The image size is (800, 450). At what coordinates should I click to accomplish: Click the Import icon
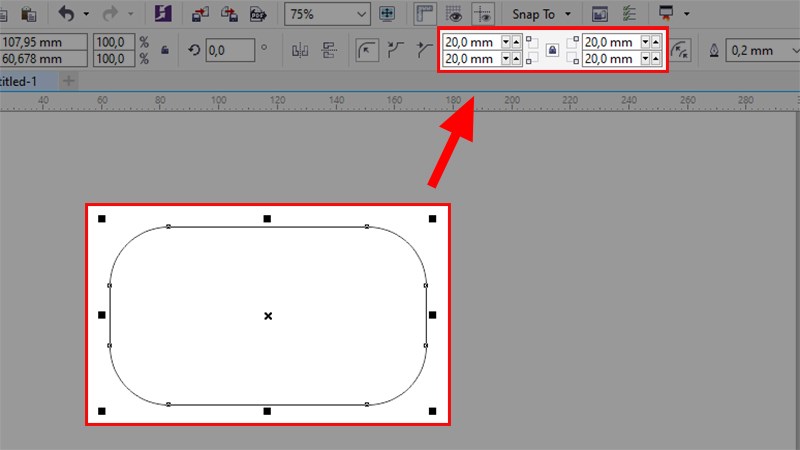click(x=199, y=14)
